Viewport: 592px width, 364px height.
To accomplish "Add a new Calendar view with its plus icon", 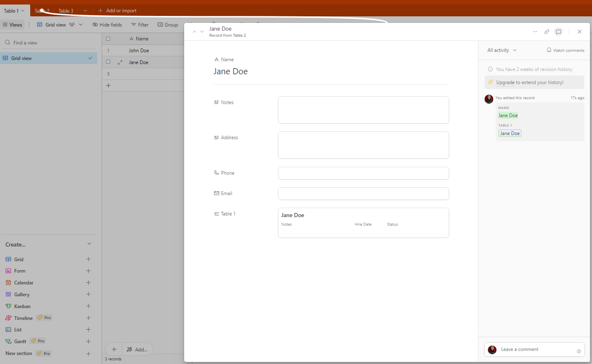I will tap(88, 283).
